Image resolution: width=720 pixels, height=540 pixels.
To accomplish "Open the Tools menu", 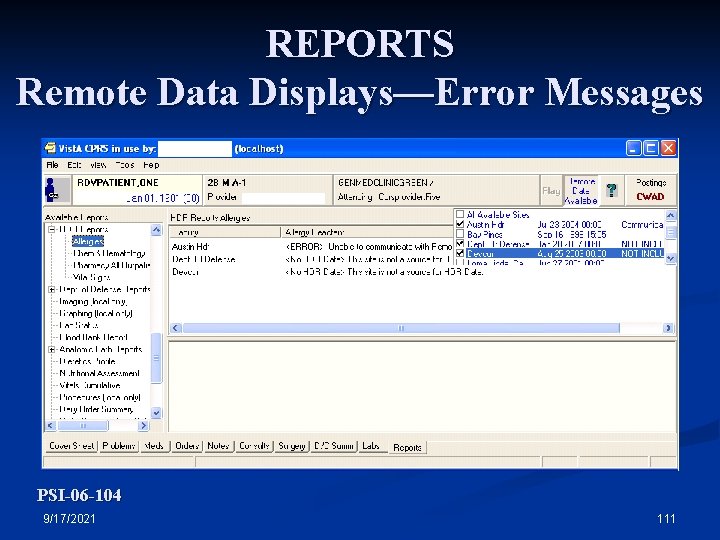I will click(124, 165).
